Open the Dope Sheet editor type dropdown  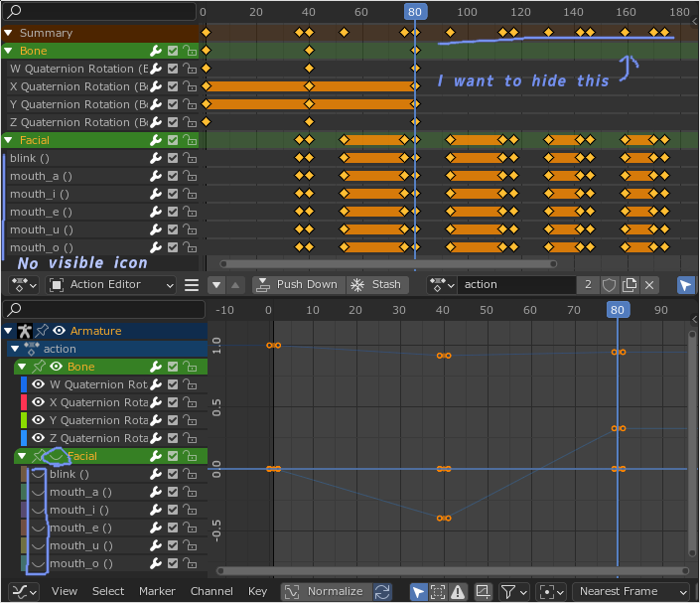click(x=24, y=284)
